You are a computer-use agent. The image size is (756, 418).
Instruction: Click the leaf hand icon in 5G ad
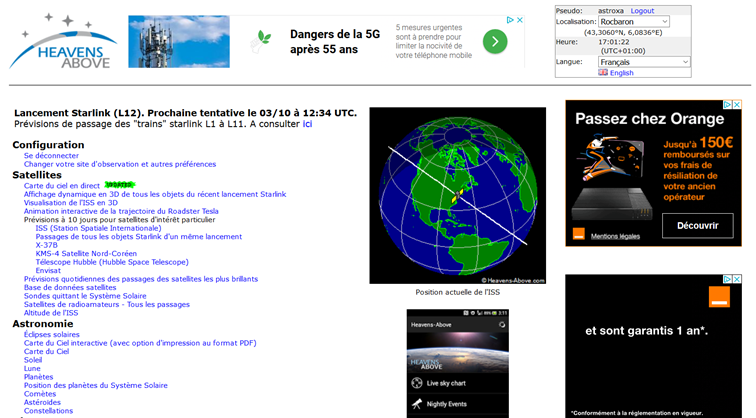click(x=261, y=41)
